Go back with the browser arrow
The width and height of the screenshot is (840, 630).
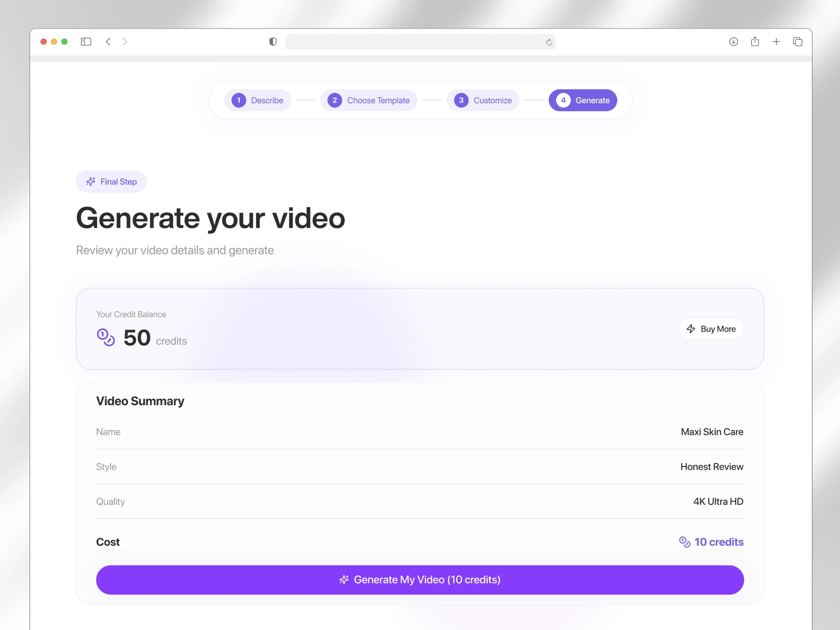tap(108, 42)
